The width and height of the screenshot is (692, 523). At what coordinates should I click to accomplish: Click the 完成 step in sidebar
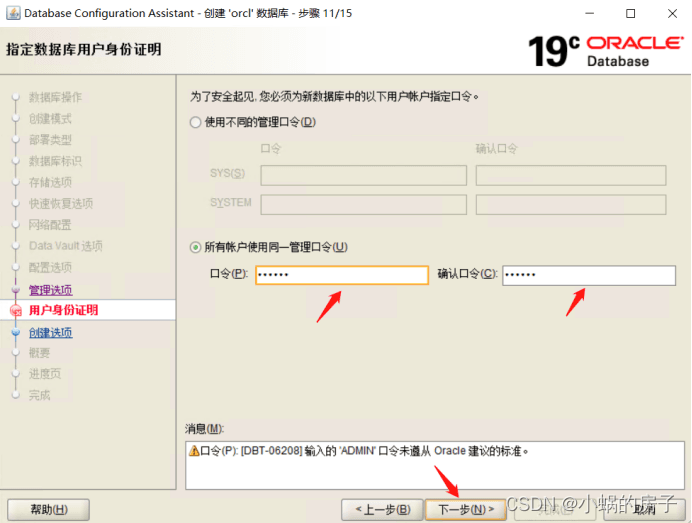point(39,395)
